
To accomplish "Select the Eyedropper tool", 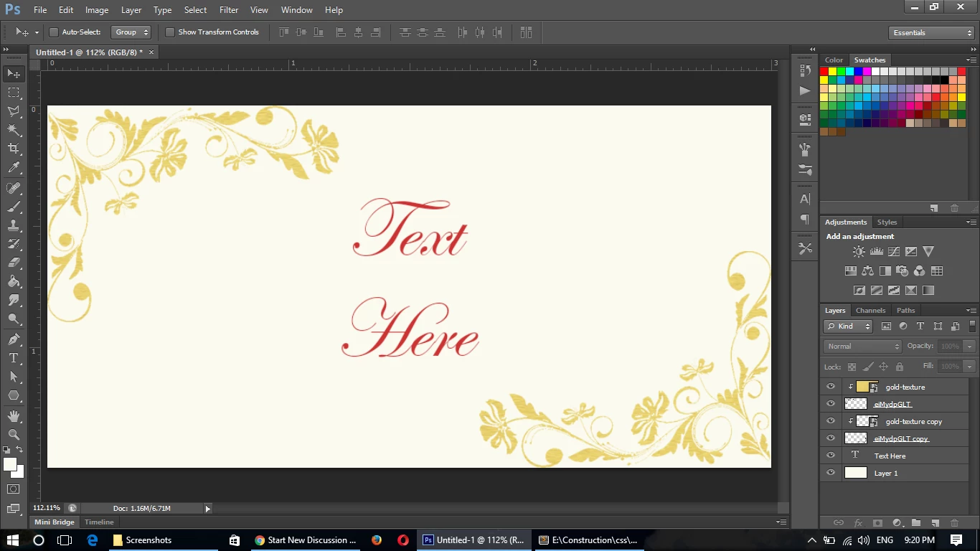I will [14, 168].
